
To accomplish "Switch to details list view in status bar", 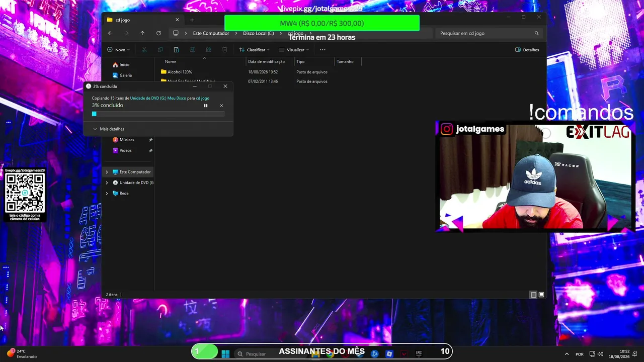I will 533,295.
